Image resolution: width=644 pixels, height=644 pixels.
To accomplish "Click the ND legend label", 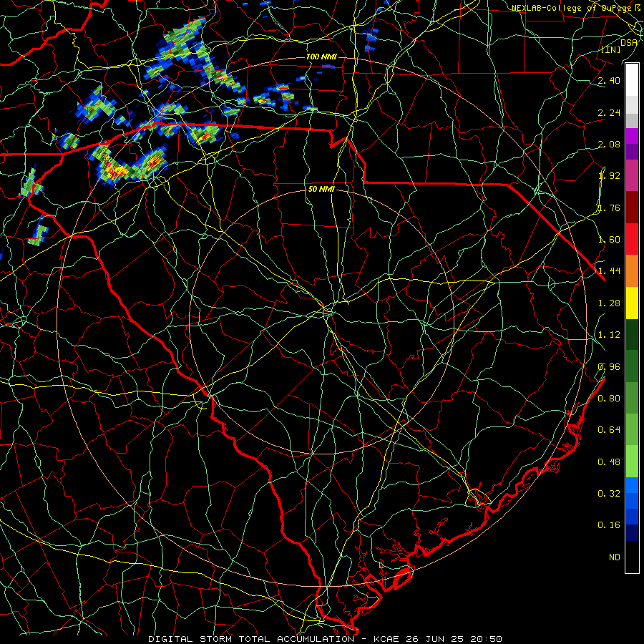I will click(x=615, y=557).
